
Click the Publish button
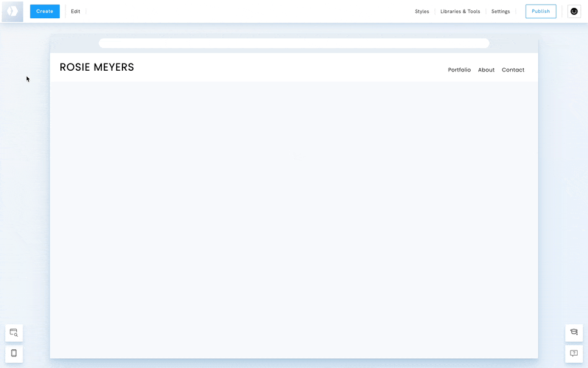(x=540, y=12)
